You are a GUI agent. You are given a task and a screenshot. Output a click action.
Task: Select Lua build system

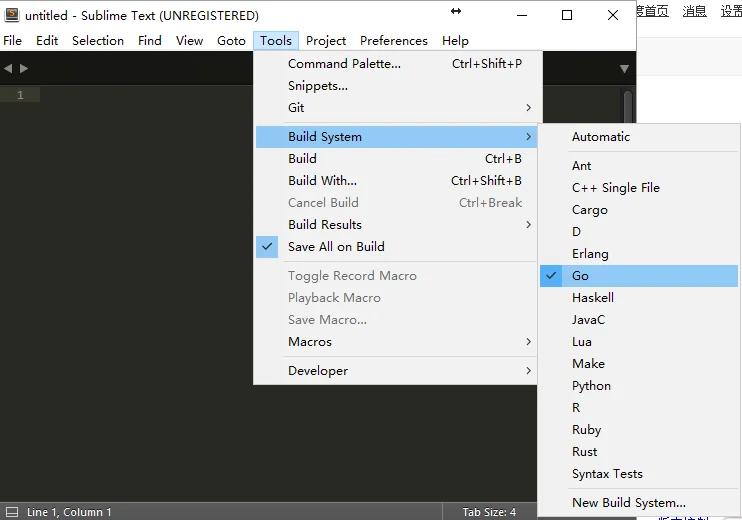point(639,342)
